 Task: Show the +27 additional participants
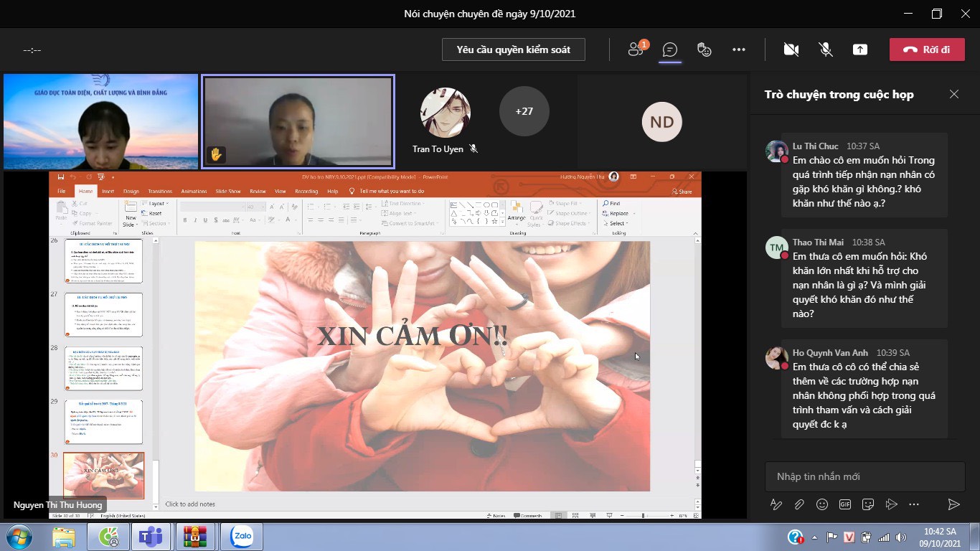pos(524,111)
